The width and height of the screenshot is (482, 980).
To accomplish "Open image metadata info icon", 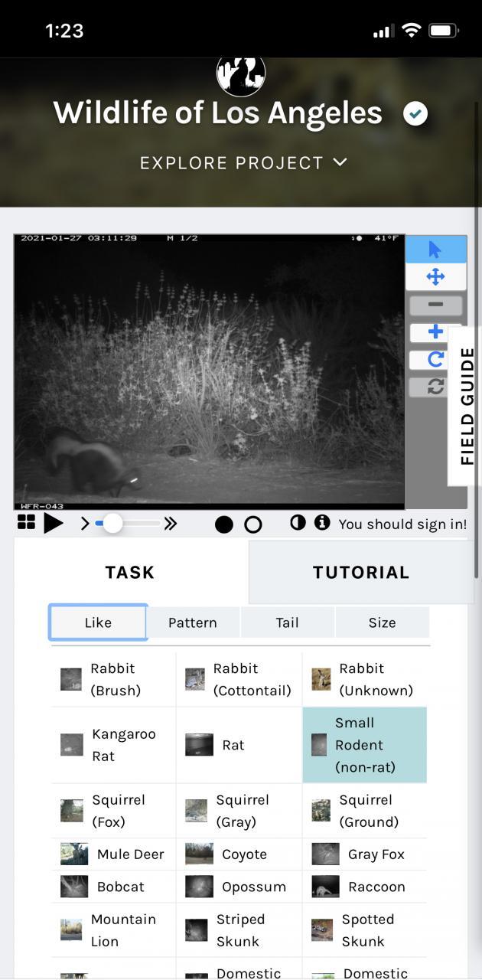I will (322, 523).
